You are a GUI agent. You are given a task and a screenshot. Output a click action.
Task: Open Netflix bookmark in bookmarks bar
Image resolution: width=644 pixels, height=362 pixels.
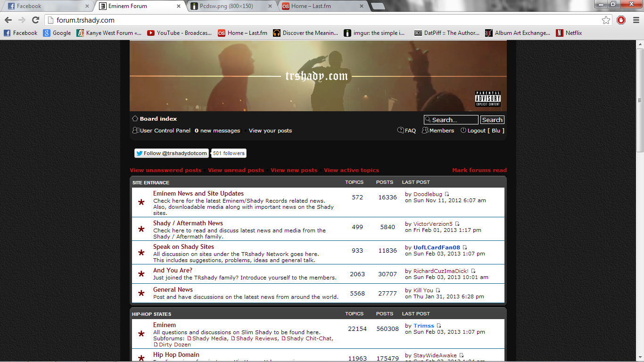tap(569, 33)
